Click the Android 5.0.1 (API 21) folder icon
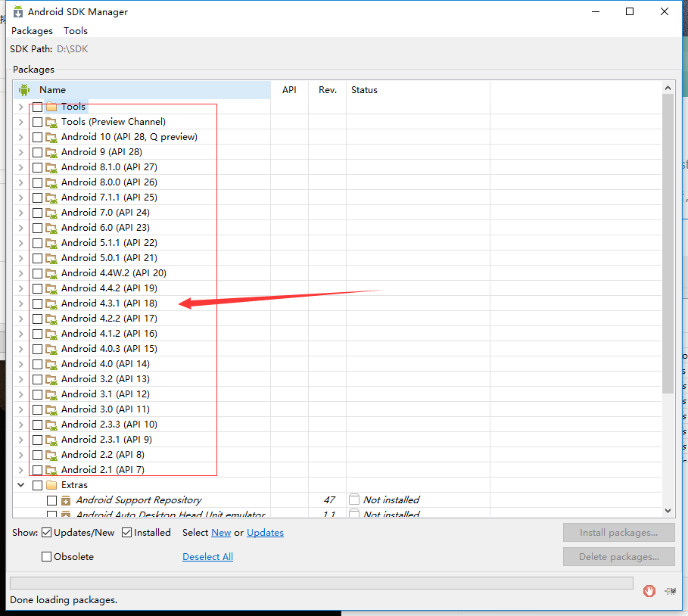 click(x=51, y=258)
